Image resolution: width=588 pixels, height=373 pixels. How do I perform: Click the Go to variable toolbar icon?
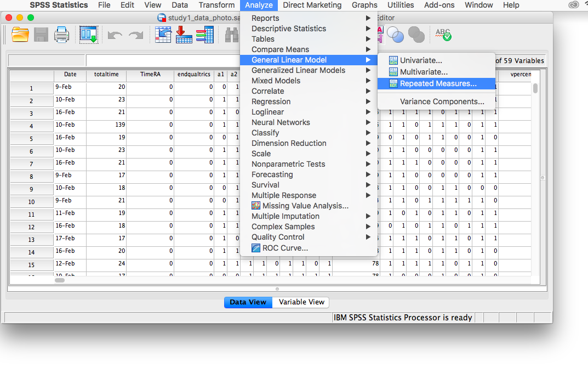click(x=184, y=35)
